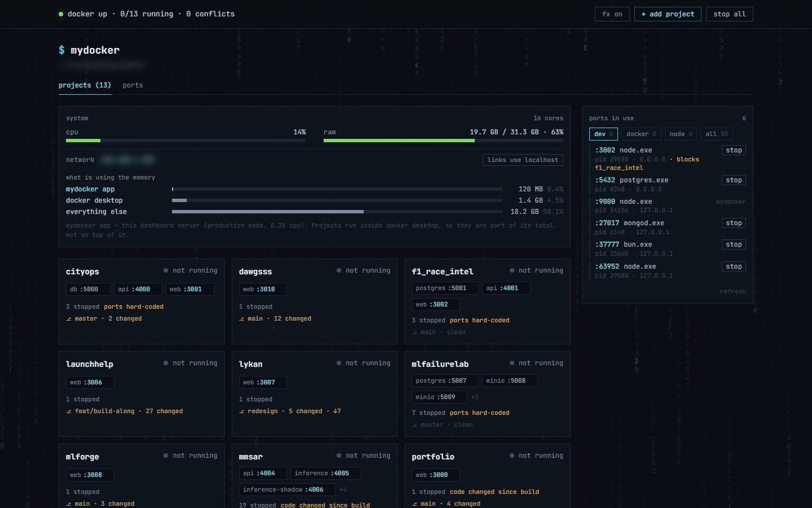The height and width of the screenshot is (508, 812).
Task: Click the f1_race_intel link under port :3002
Action: pyautogui.click(x=619, y=168)
